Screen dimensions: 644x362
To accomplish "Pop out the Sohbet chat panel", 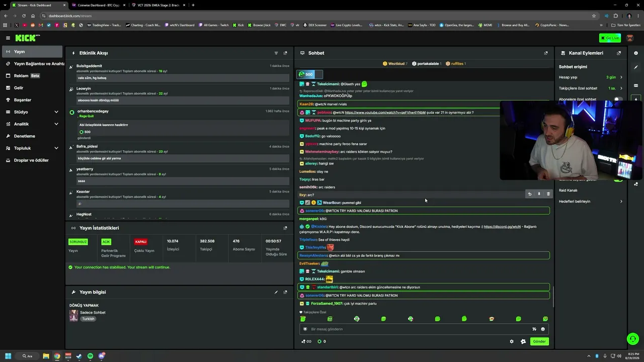I will click(546, 53).
